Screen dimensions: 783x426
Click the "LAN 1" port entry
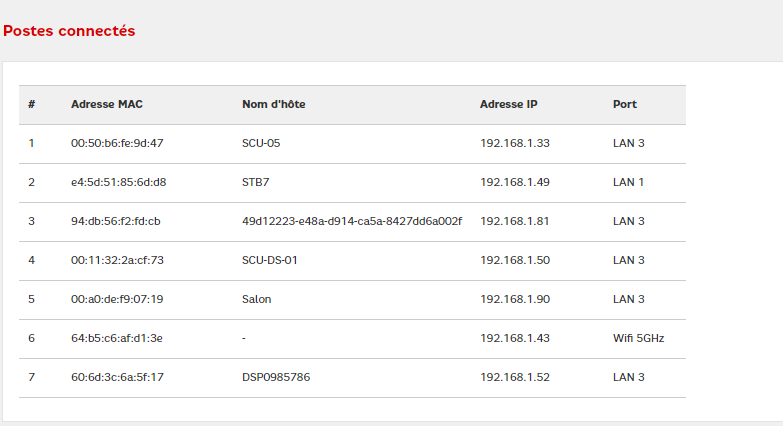pos(629,182)
